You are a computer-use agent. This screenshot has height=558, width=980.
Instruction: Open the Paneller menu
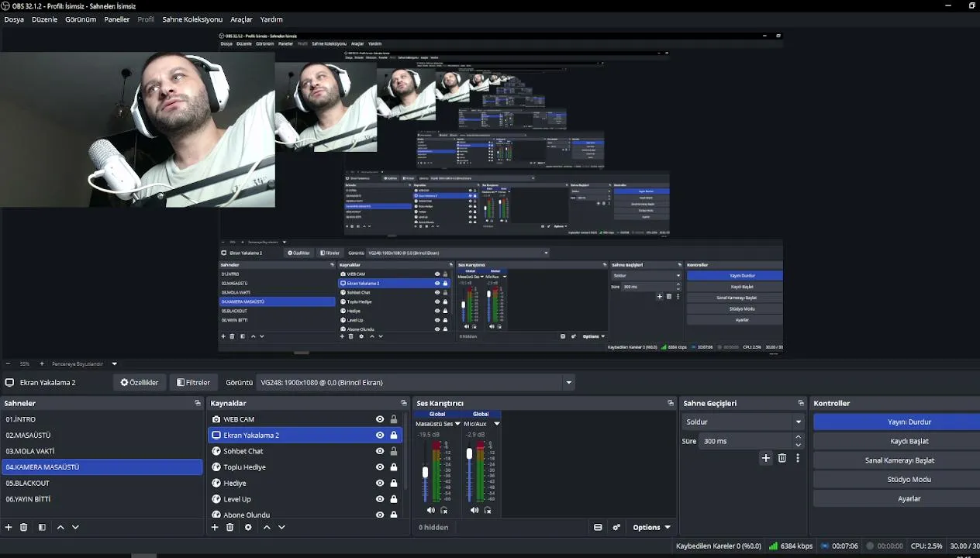tap(117, 19)
